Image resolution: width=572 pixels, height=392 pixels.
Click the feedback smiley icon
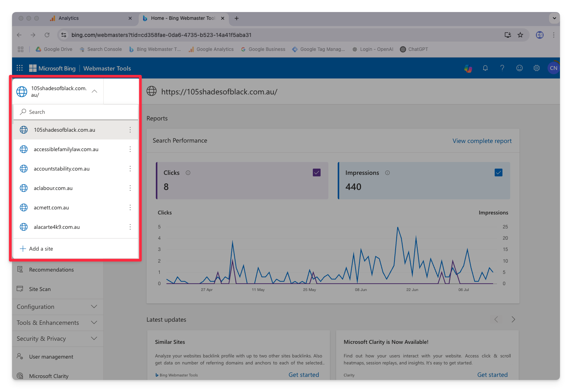(x=519, y=68)
